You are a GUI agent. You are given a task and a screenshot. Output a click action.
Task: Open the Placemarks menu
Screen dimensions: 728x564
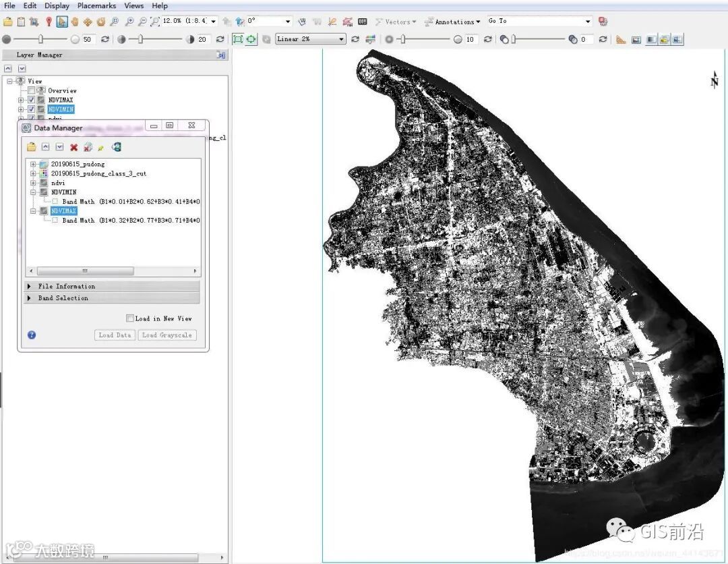point(96,5)
